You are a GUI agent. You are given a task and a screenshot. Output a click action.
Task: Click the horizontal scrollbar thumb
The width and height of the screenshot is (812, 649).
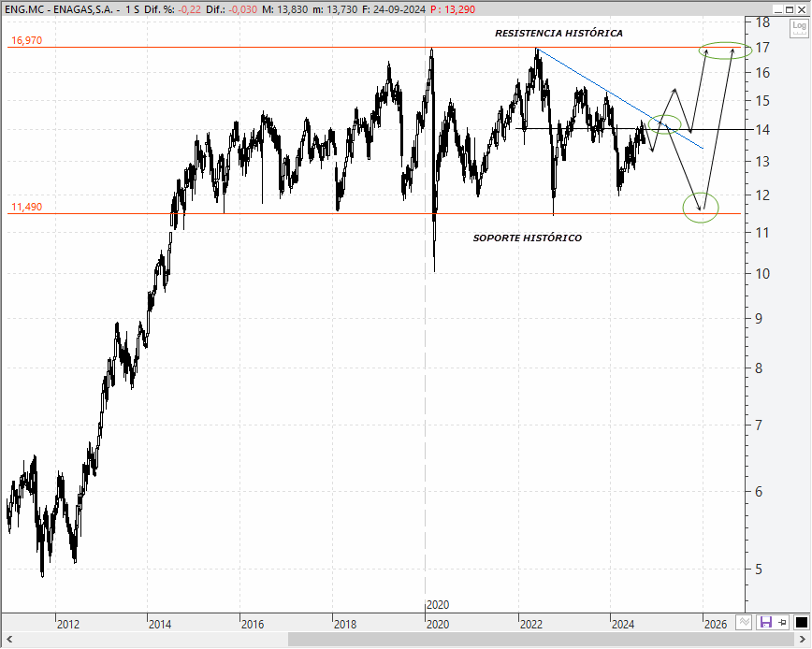point(541,639)
